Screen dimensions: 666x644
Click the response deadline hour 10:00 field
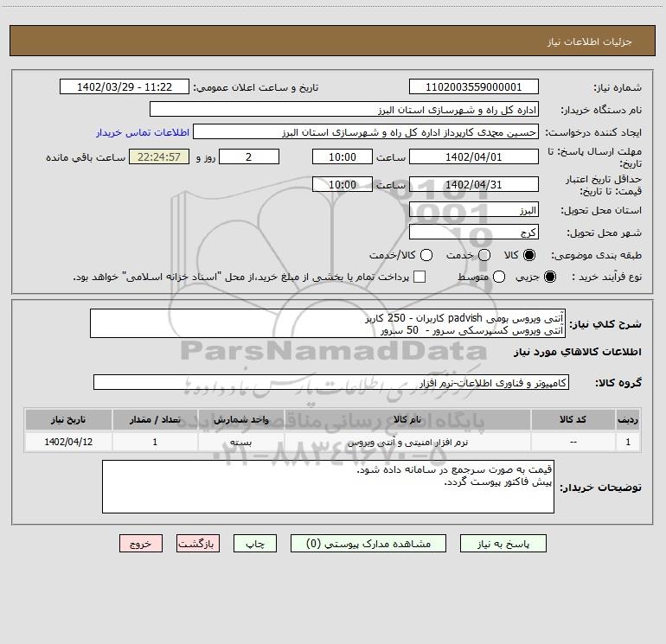(x=343, y=156)
